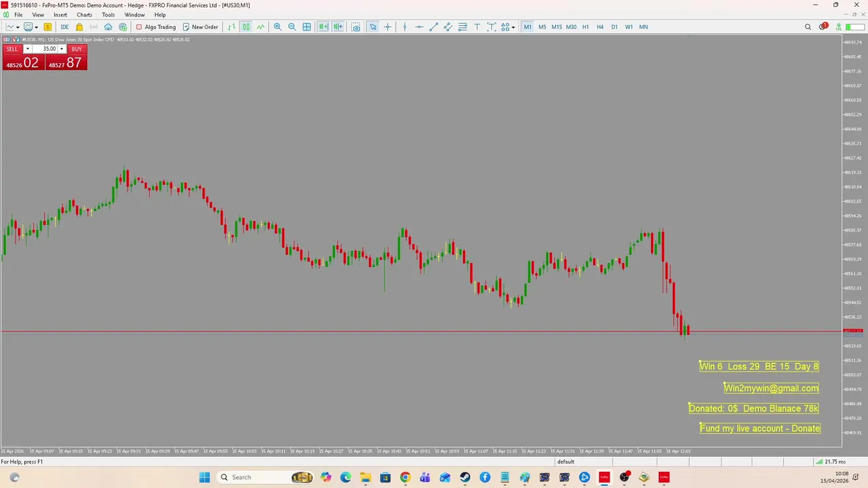Zoom in the chart
The height and width of the screenshot is (488, 868).
point(277,27)
